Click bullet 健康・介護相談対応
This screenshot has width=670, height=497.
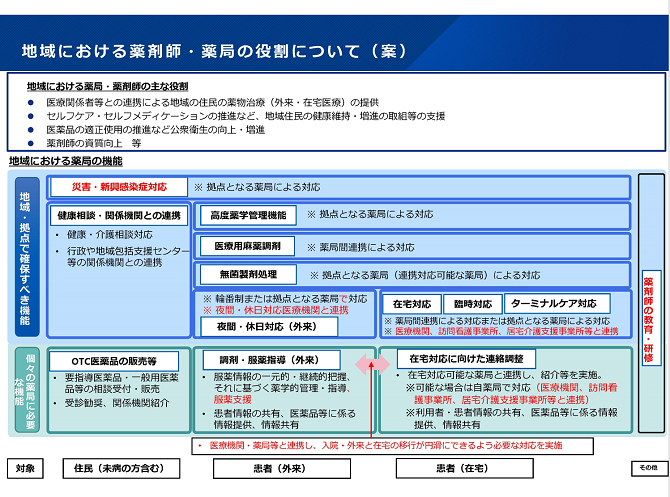(x=109, y=235)
